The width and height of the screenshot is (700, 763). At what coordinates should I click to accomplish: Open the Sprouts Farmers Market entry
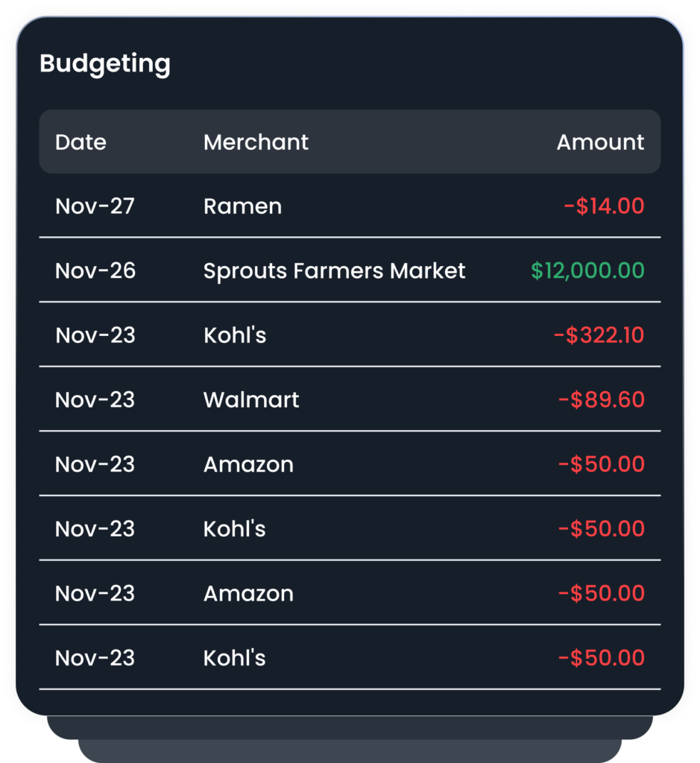click(335, 271)
